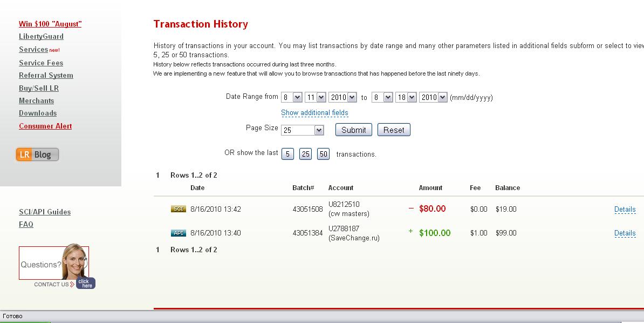
Task: View Details for the SaveChange.ru transaction
Action: click(x=625, y=233)
